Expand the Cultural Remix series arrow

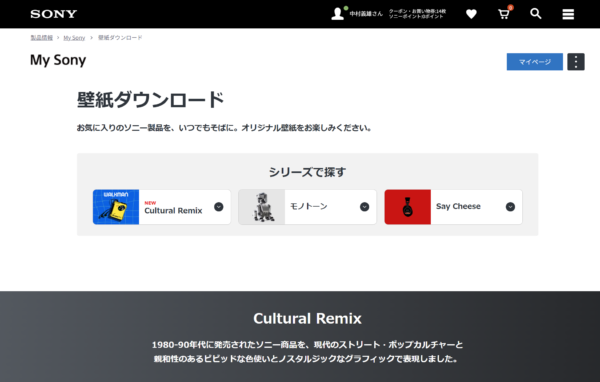pyautogui.click(x=218, y=207)
